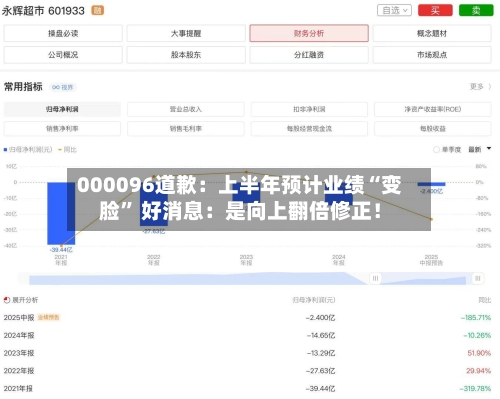Click the 业绩预告 tag beside 2025中报
The image size is (500, 399).
[49, 317]
